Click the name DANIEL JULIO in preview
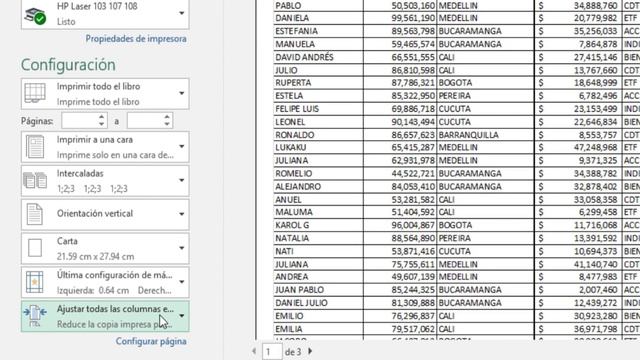 [x=302, y=303]
